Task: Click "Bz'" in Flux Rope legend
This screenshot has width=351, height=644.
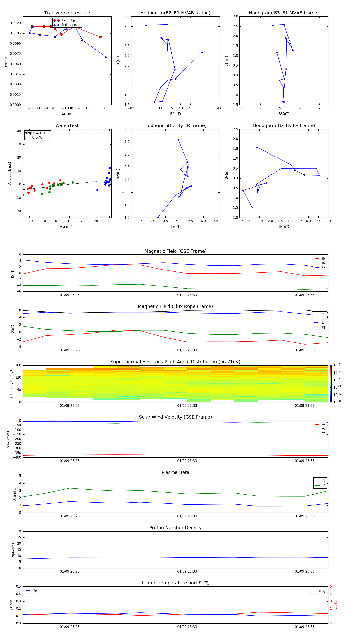Action: pos(320,323)
